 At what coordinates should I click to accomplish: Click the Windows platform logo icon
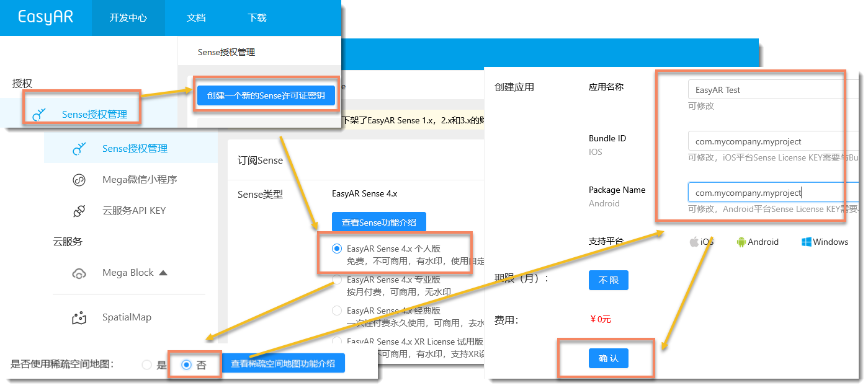pos(807,242)
